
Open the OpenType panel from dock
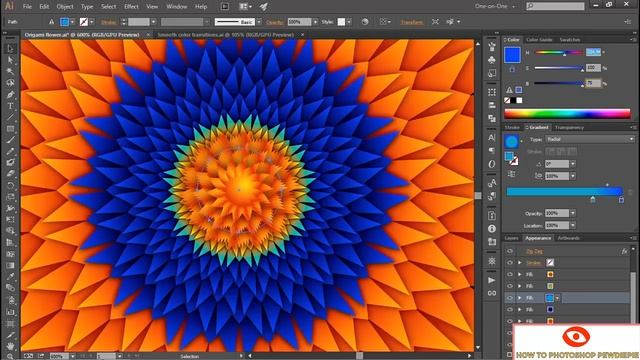[x=492, y=164]
